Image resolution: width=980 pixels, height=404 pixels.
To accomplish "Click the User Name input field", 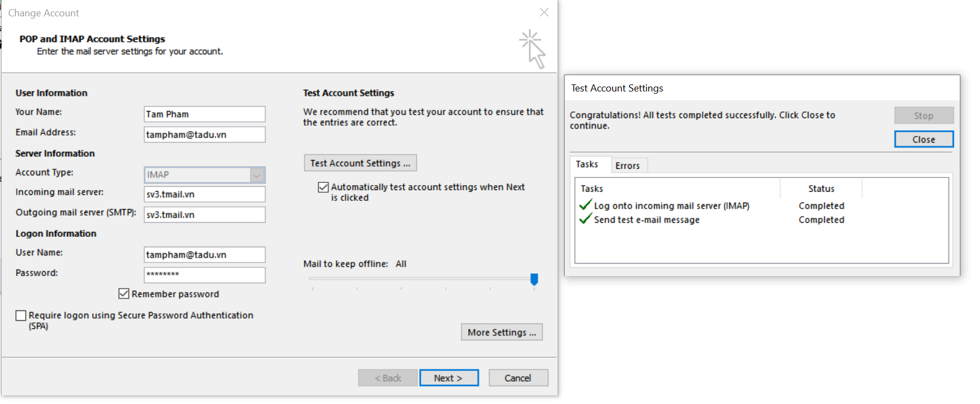I will pos(204,255).
